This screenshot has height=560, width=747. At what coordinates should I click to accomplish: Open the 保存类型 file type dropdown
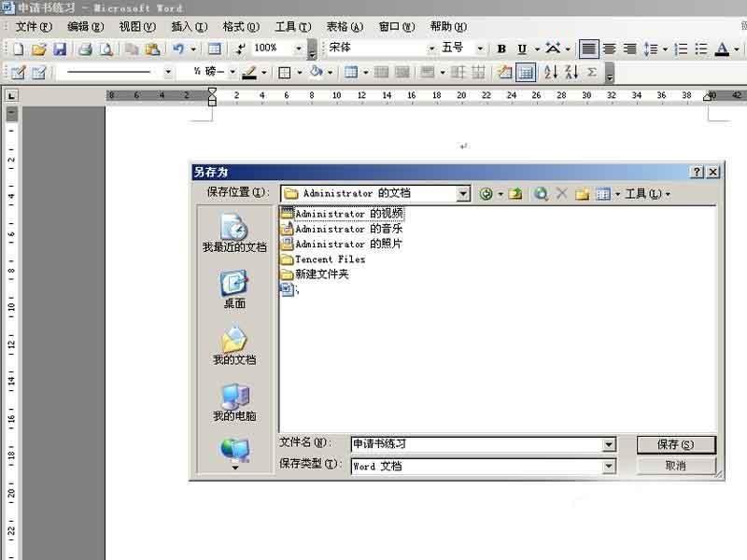point(611,466)
